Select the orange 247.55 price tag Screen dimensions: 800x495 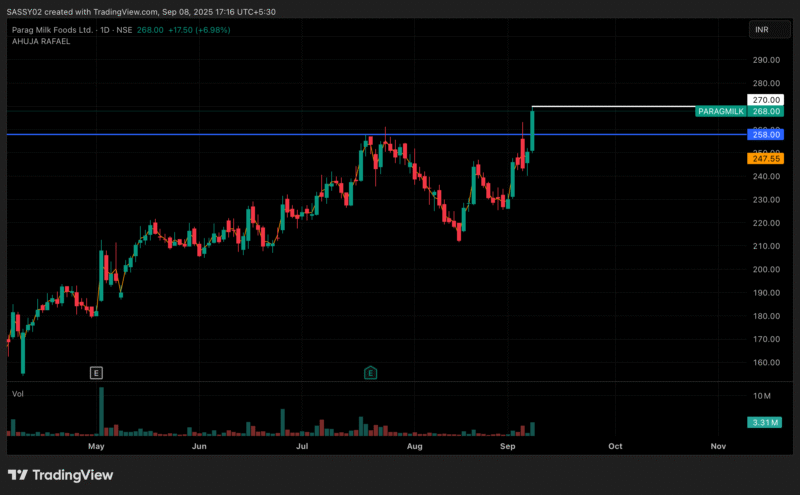click(765, 158)
